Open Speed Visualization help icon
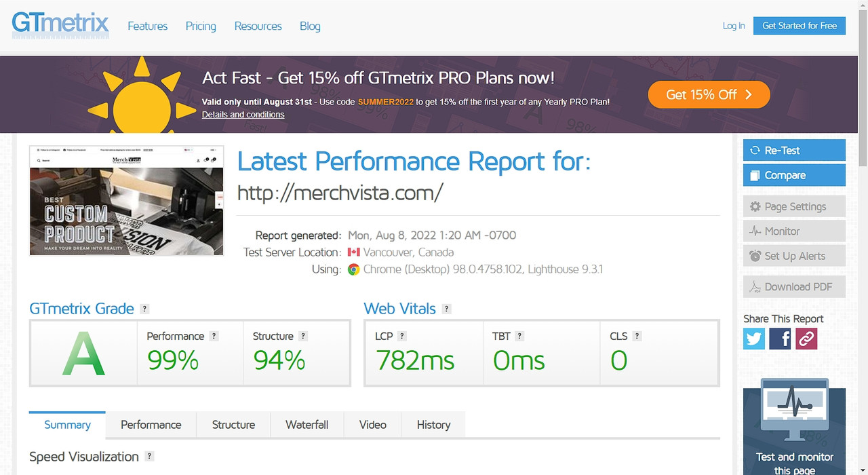Screen dimensions: 868x475 [149, 457]
